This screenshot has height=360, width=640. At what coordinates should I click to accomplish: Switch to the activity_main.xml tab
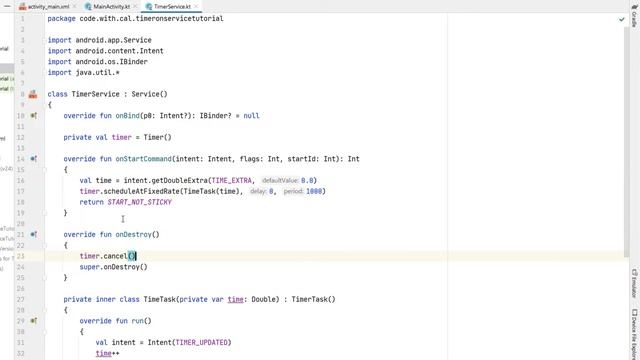pos(48,7)
